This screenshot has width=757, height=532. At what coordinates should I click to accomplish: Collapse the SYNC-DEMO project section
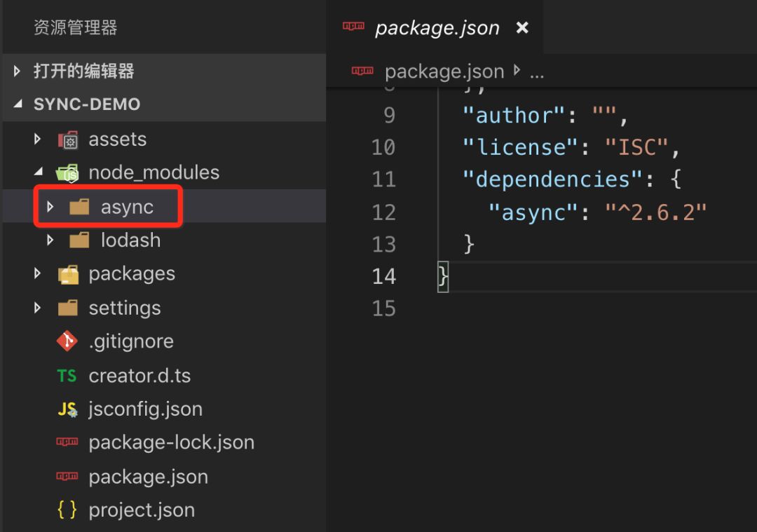click(x=18, y=104)
